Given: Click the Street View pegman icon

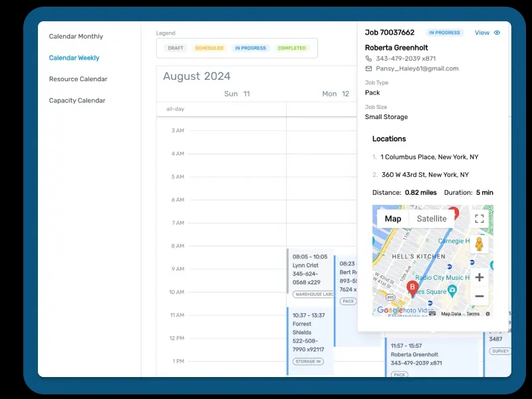Looking at the screenshot, I should click(x=479, y=244).
